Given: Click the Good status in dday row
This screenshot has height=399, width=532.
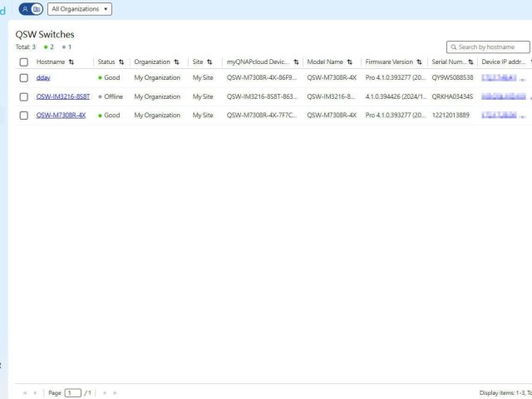Looking at the screenshot, I should pyautogui.click(x=109, y=77).
